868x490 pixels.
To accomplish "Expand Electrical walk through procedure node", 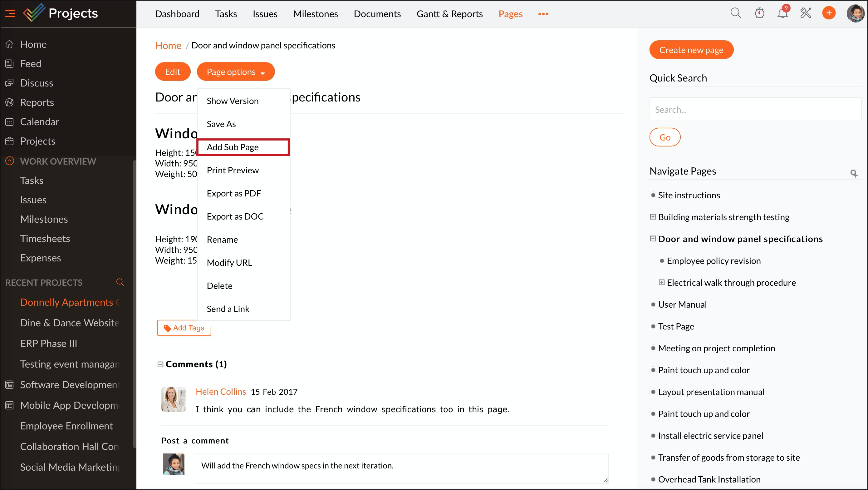I will tap(661, 283).
